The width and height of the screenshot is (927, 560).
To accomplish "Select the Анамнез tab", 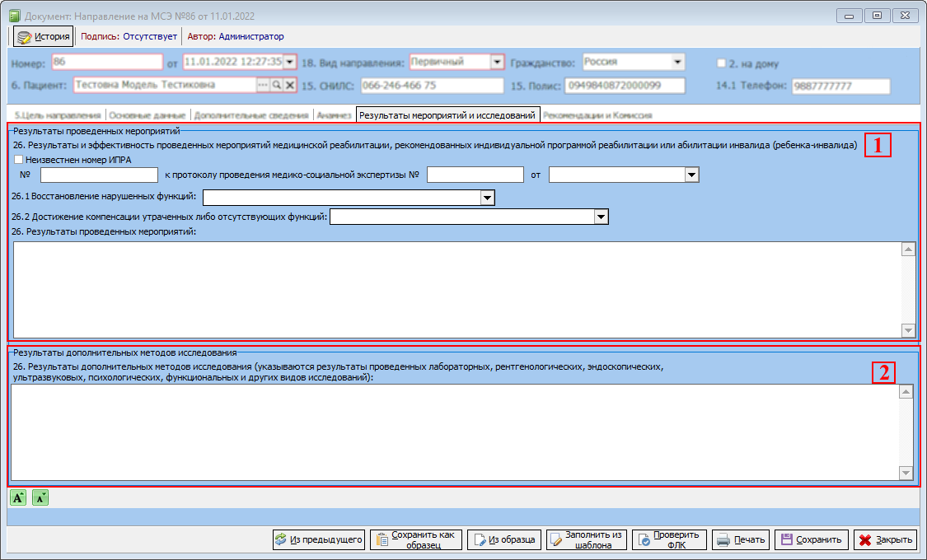I will tap(334, 115).
